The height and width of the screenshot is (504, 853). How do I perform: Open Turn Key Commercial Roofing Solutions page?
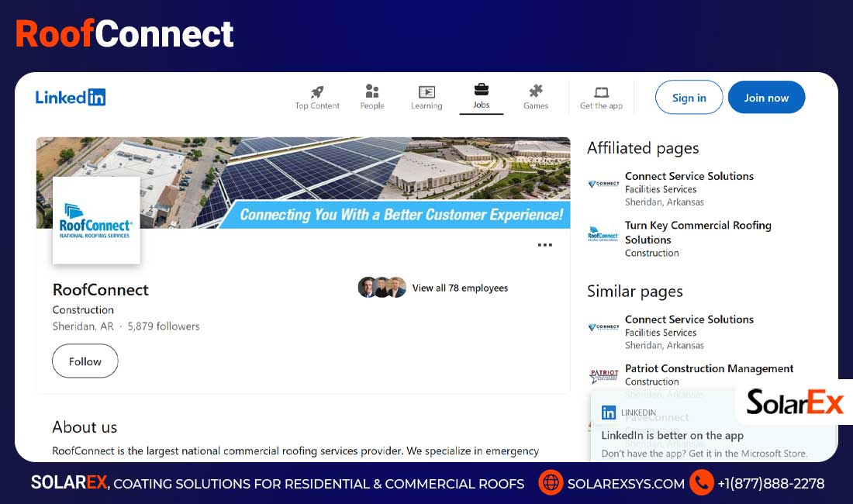pos(698,232)
